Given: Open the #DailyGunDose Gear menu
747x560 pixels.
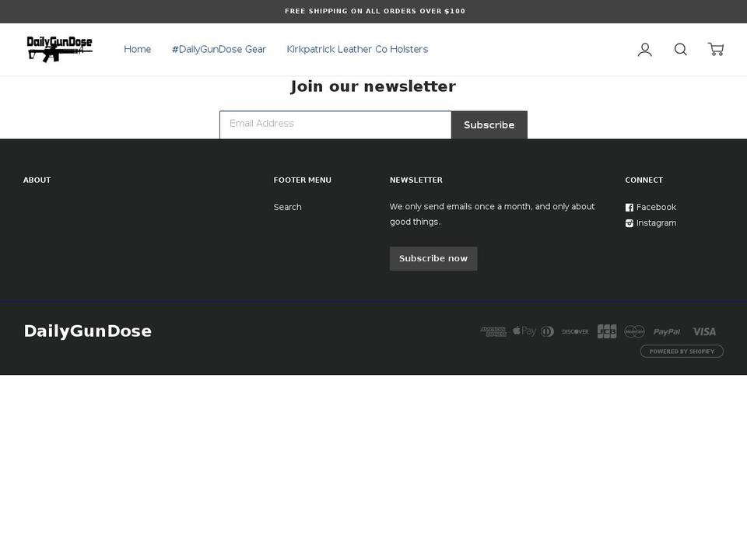Looking at the screenshot, I should [x=219, y=50].
